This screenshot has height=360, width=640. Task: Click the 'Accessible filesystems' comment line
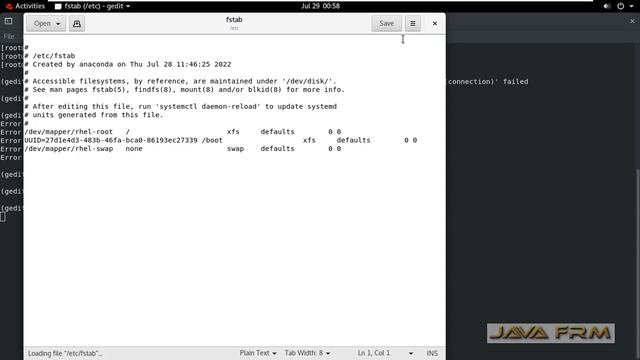point(180,81)
